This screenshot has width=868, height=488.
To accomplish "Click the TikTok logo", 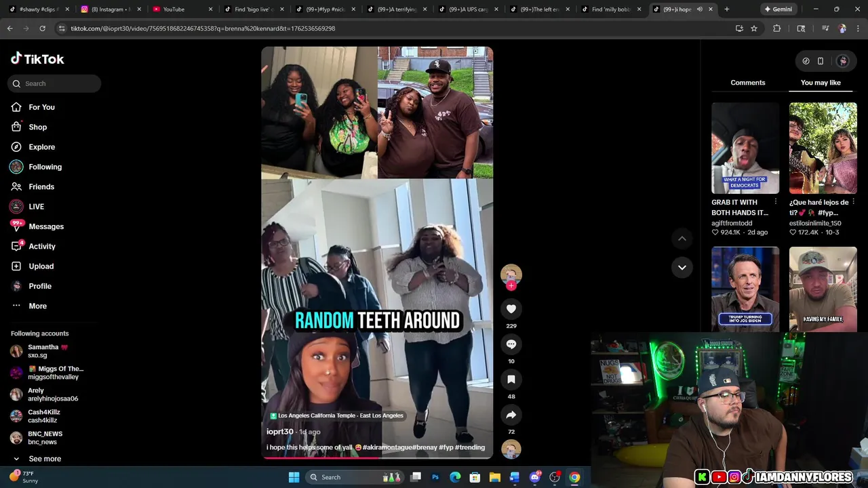I will tap(37, 59).
